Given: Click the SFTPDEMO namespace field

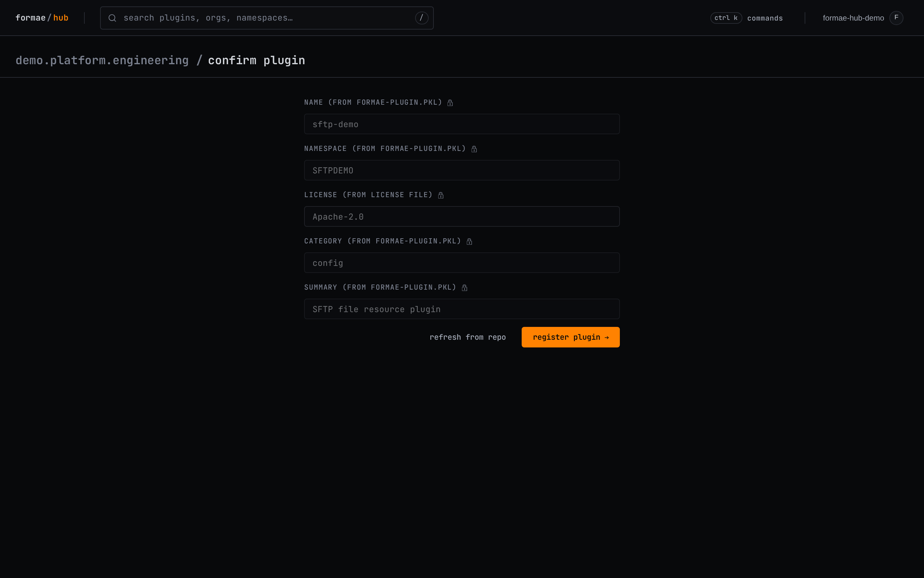Looking at the screenshot, I should pyautogui.click(x=462, y=170).
